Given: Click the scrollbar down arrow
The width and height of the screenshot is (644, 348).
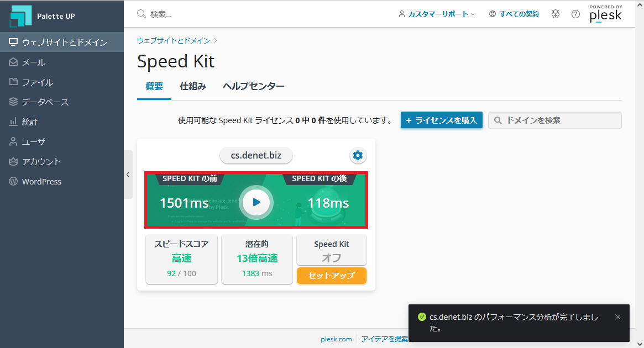Looking at the screenshot, I should pos(640,344).
